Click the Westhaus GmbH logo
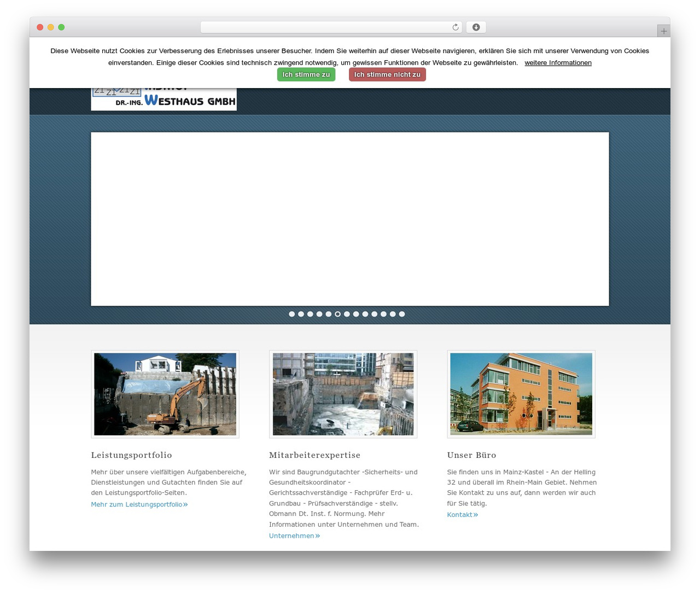This screenshot has width=700, height=593. tap(164, 99)
